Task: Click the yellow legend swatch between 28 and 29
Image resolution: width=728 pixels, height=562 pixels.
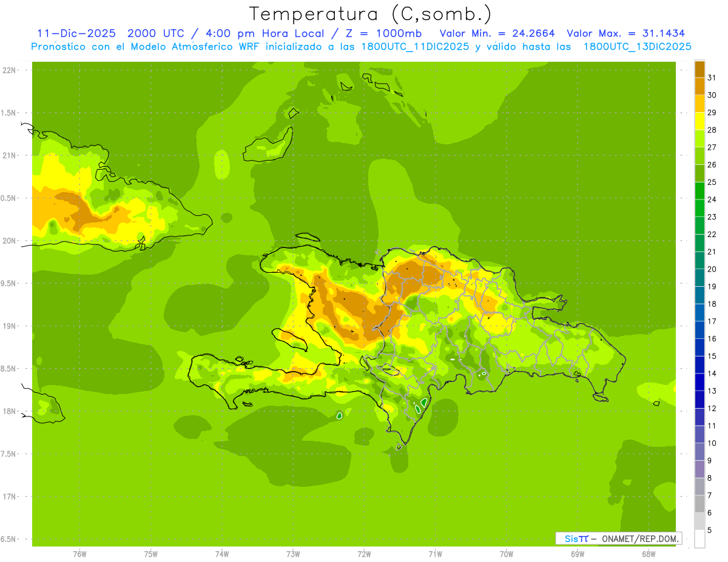Action: (699, 121)
